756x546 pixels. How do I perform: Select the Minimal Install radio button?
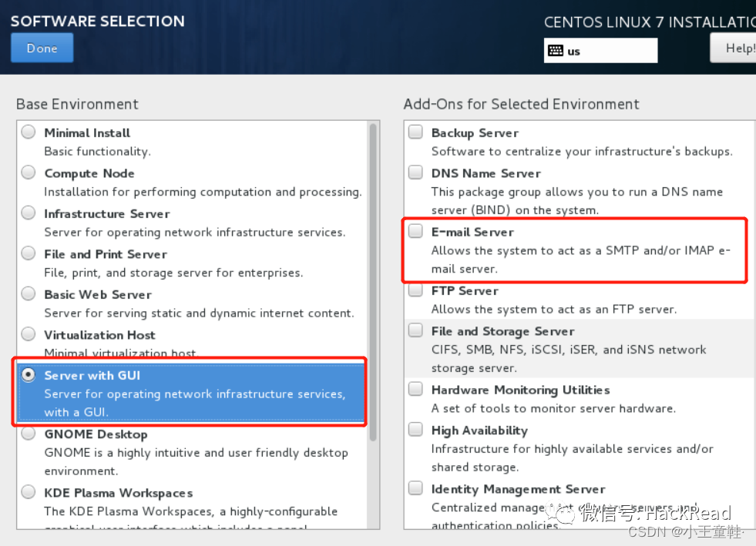[x=29, y=132]
